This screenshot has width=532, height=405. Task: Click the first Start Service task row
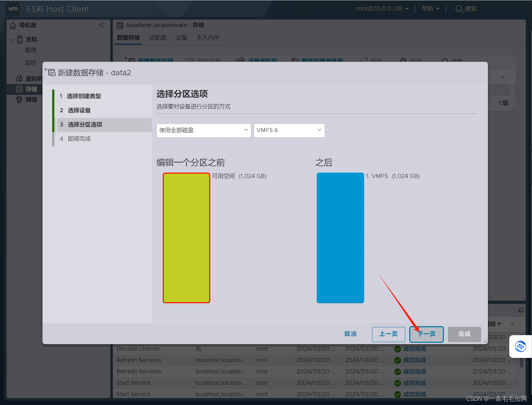click(x=315, y=383)
